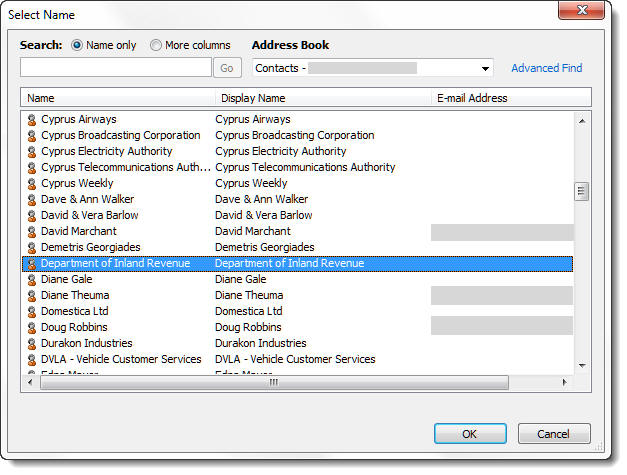Select Cyprus Electricity Authority in Name column
Screen dimensions: 627x475
[106, 151]
